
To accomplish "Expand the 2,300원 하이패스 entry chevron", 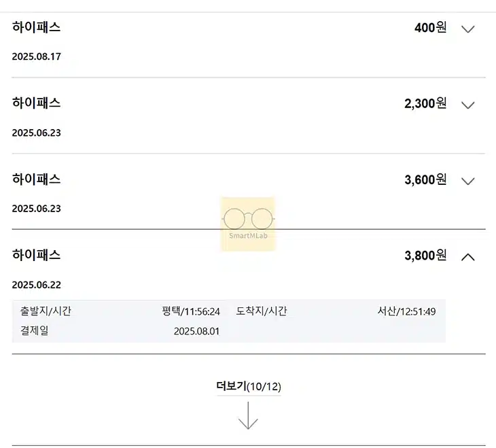I will 467,105.
